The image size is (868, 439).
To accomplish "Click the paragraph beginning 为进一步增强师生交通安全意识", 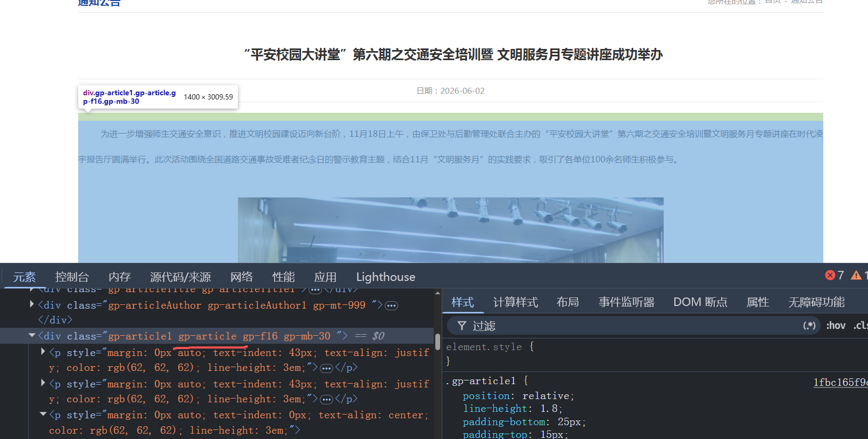I will 451,147.
